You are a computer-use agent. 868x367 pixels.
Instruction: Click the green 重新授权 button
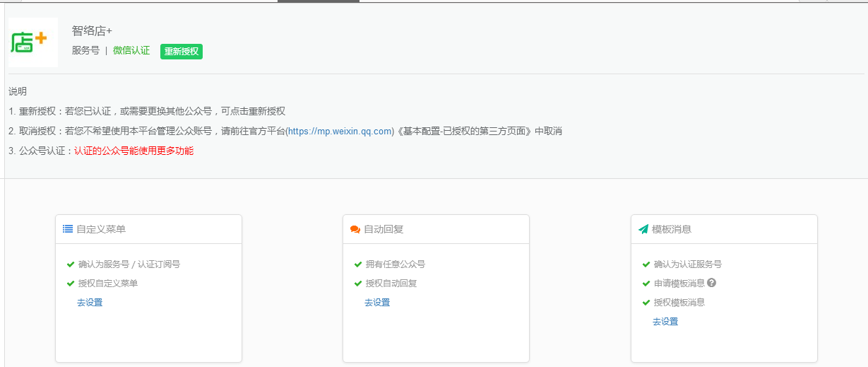[182, 52]
